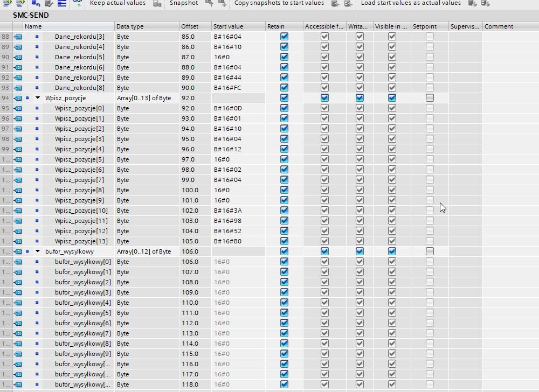Click the first icon right of Snapshot

click(209, 3)
